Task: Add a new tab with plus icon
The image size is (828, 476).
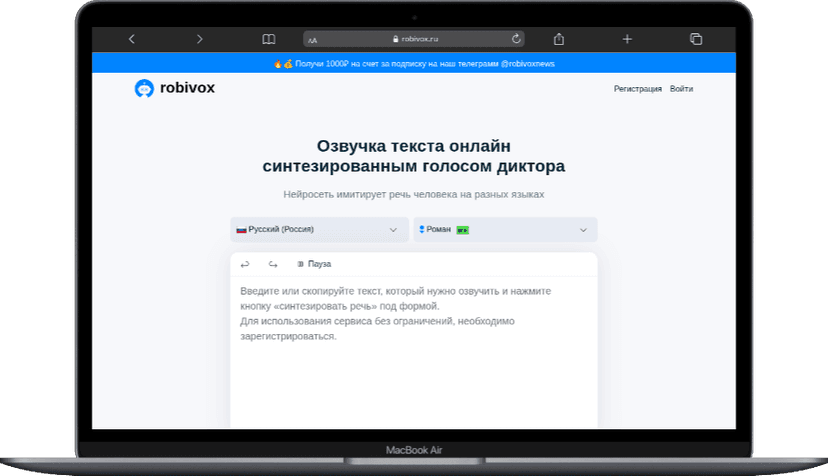Action: 627,39
